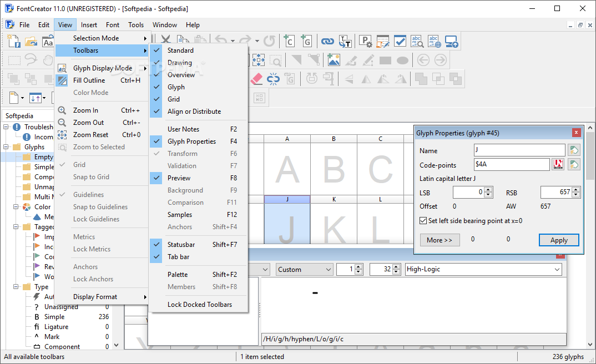Image resolution: width=596 pixels, height=364 pixels.
Task: Click the glyph Name input field
Action: [519, 150]
